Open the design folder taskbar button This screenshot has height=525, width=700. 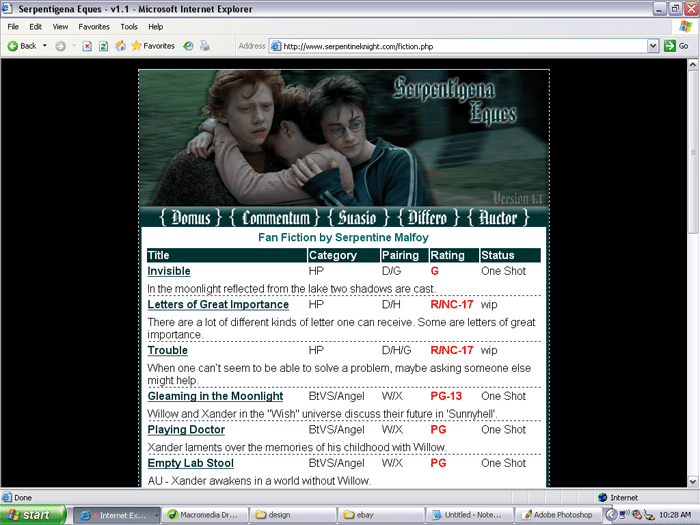click(292, 515)
